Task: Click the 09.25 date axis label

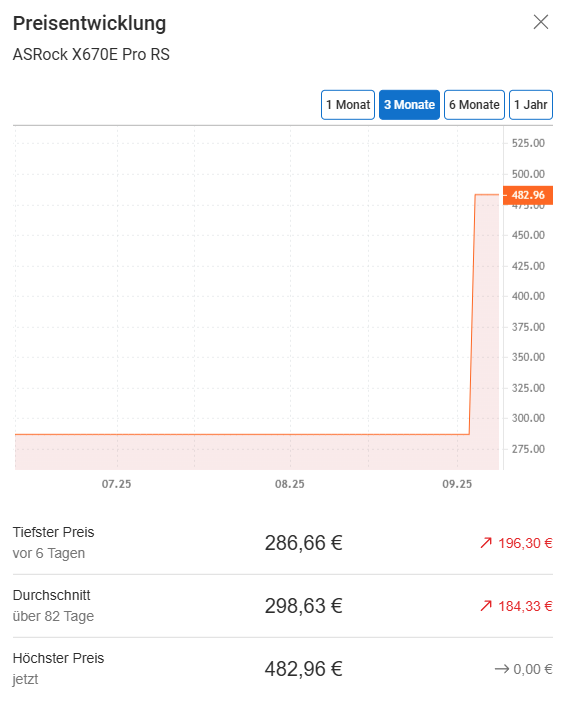Action: pos(457,484)
